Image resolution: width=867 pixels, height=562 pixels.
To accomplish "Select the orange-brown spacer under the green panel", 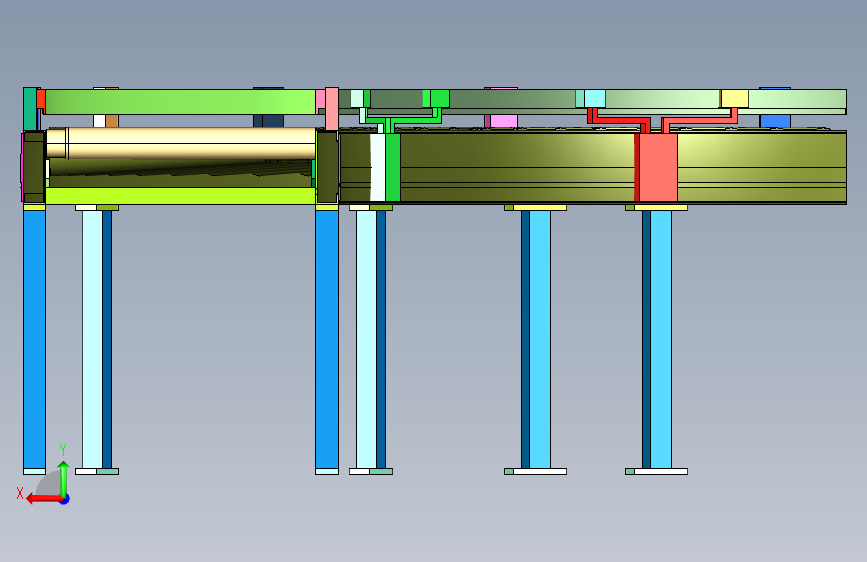I will (x=112, y=121).
